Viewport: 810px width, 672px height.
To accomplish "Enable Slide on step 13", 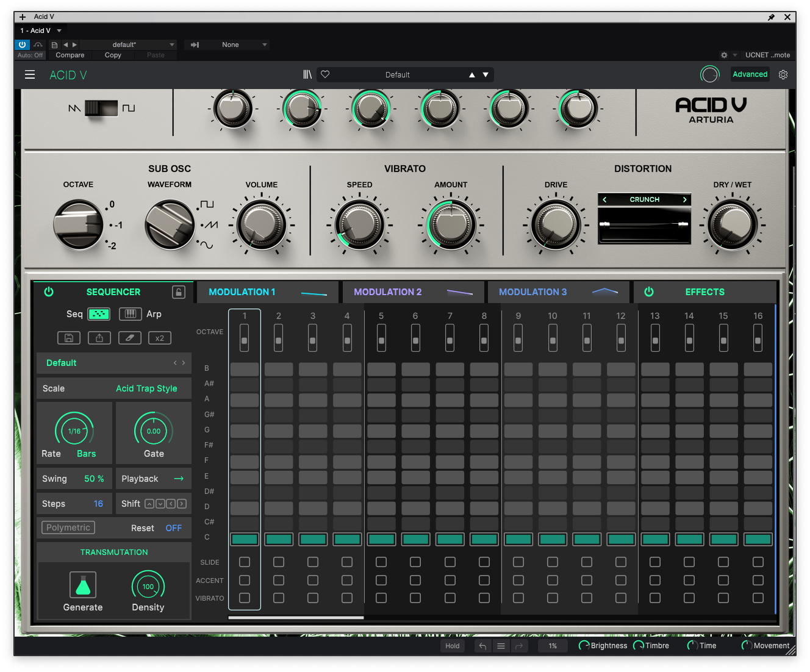I will pos(655,562).
